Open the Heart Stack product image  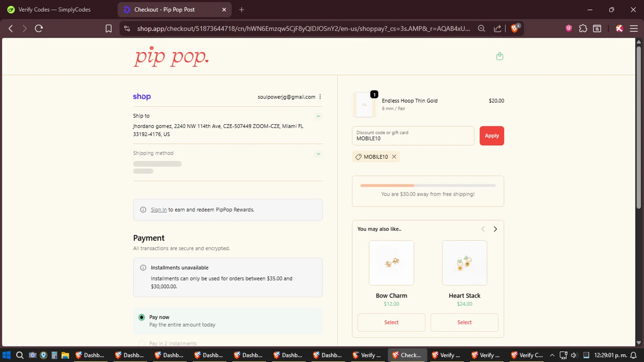[465, 263]
